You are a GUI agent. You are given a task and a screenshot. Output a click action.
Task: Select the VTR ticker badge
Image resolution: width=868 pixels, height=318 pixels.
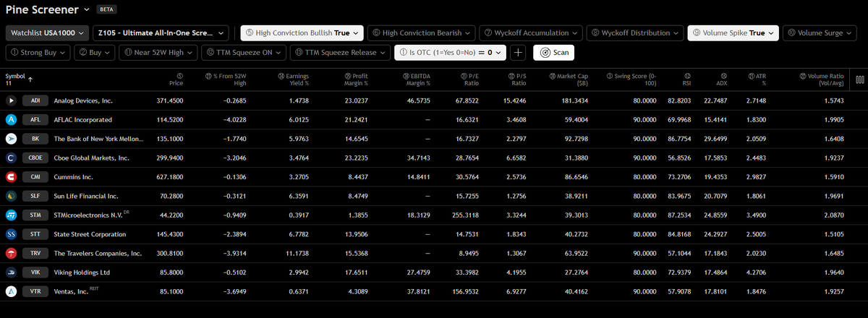pos(35,291)
